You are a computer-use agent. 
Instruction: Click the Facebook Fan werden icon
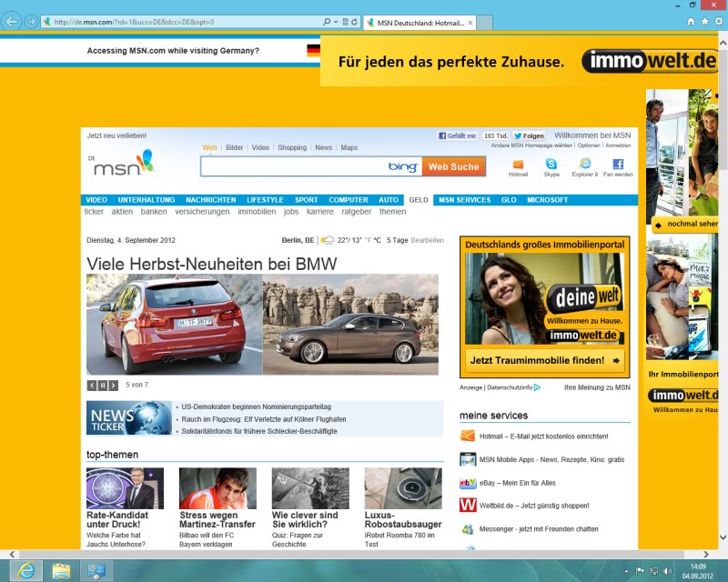(618, 164)
